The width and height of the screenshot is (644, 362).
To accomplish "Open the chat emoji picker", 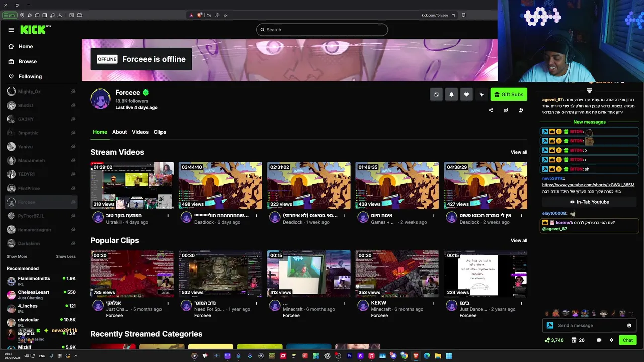I will (x=629, y=325).
